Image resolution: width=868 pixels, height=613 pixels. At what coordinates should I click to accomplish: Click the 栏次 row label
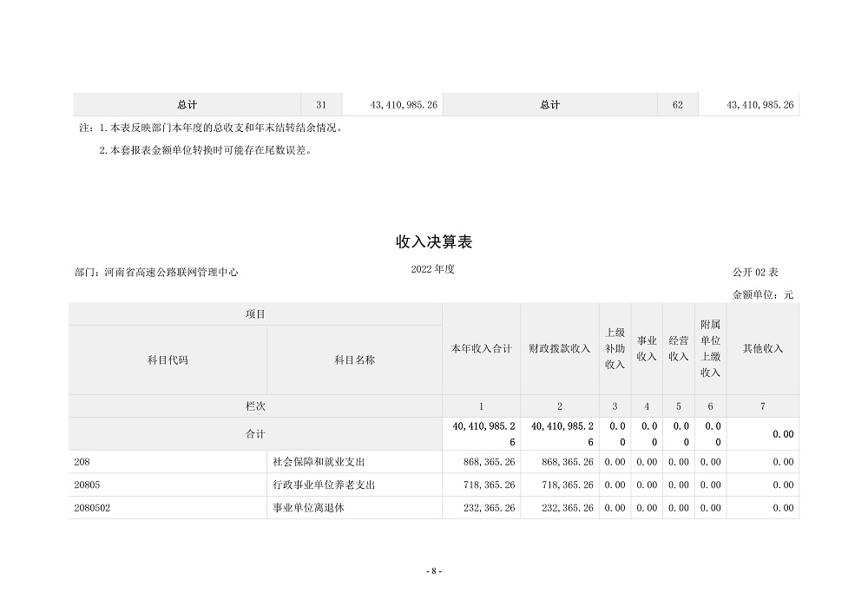click(255, 405)
